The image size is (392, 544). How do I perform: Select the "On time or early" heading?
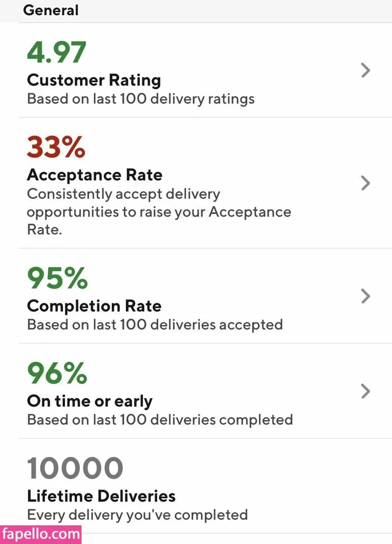[x=90, y=401]
